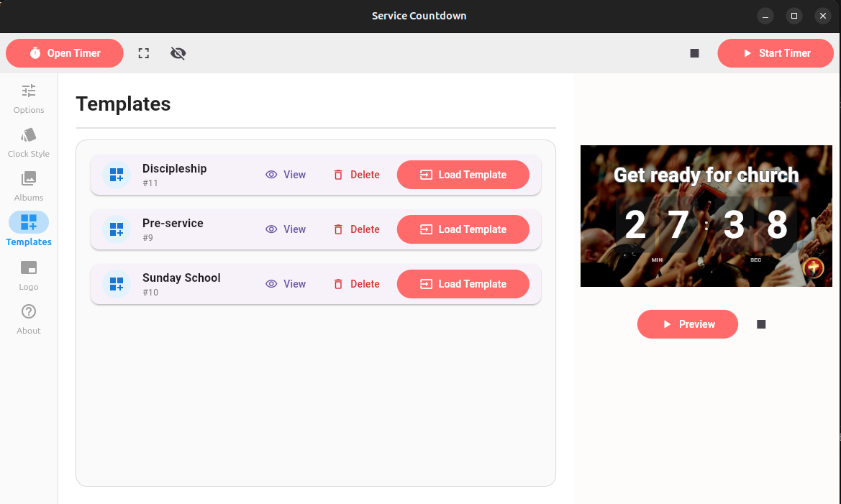This screenshot has width=841, height=504.
Task: View the Discipleship template
Action: tap(286, 175)
